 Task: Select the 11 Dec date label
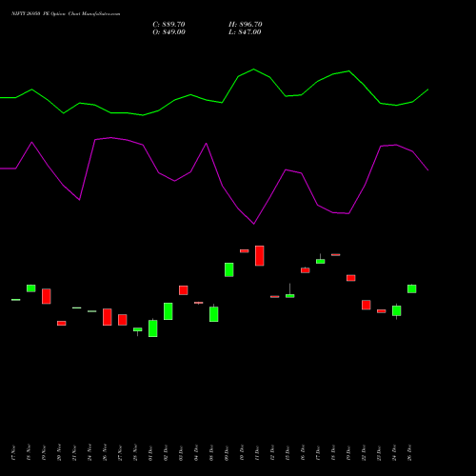(x=257, y=453)
